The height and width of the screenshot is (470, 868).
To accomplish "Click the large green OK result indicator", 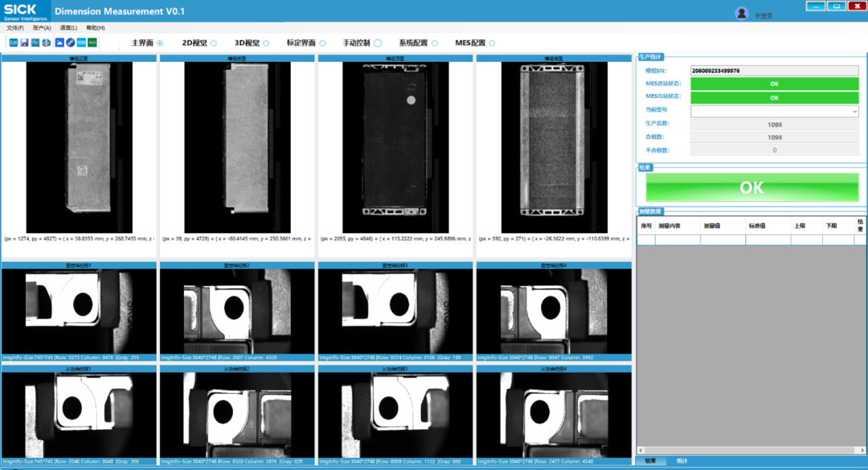I will 751,187.
